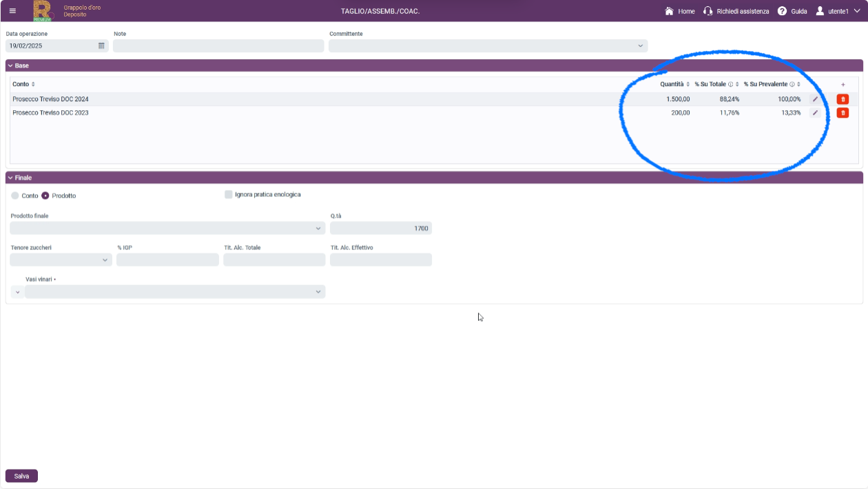Collapse the Base section
The height and width of the screenshot is (489, 868).
10,65
